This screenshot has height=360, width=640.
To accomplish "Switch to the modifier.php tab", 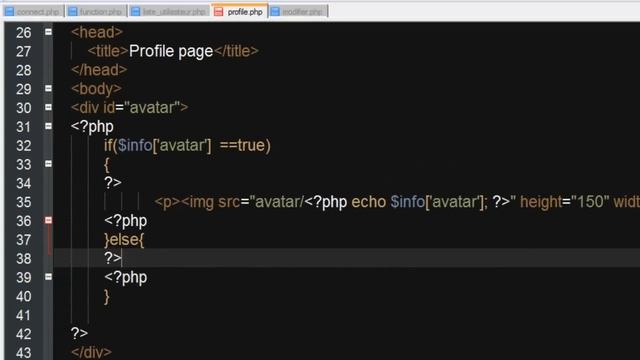I will coord(298,12).
